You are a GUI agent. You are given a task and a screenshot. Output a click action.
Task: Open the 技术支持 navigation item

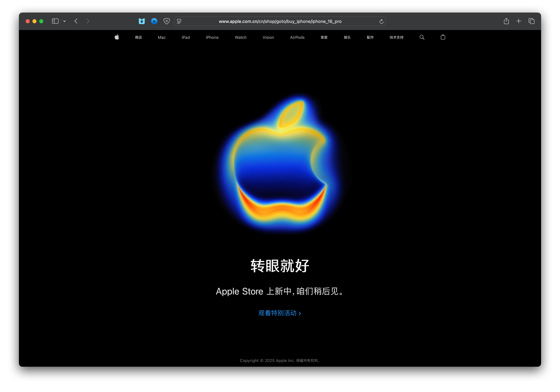(x=396, y=37)
